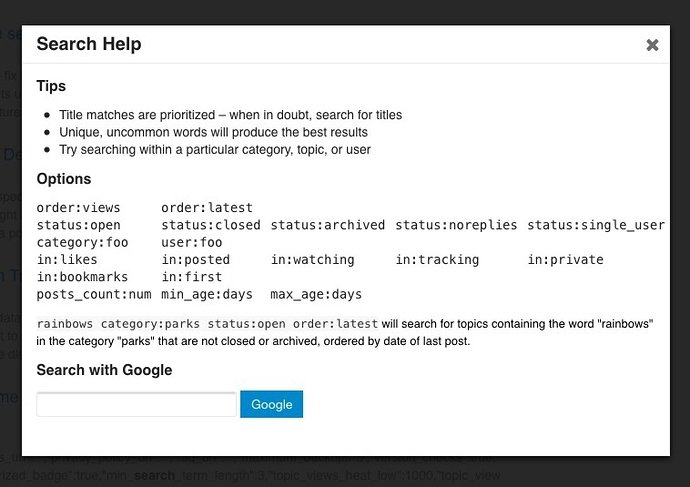Image resolution: width=690 pixels, height=487 pixels.
Task: Click the in:private option text
Action: [566, 259]
